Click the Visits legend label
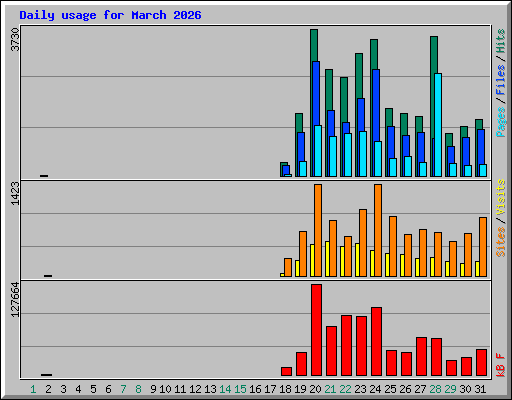The height and width of the screenshot is (400, 512). (501, 197)
